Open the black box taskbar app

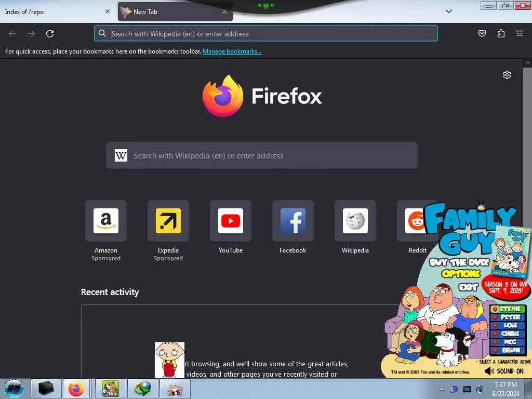coord(46,389)
